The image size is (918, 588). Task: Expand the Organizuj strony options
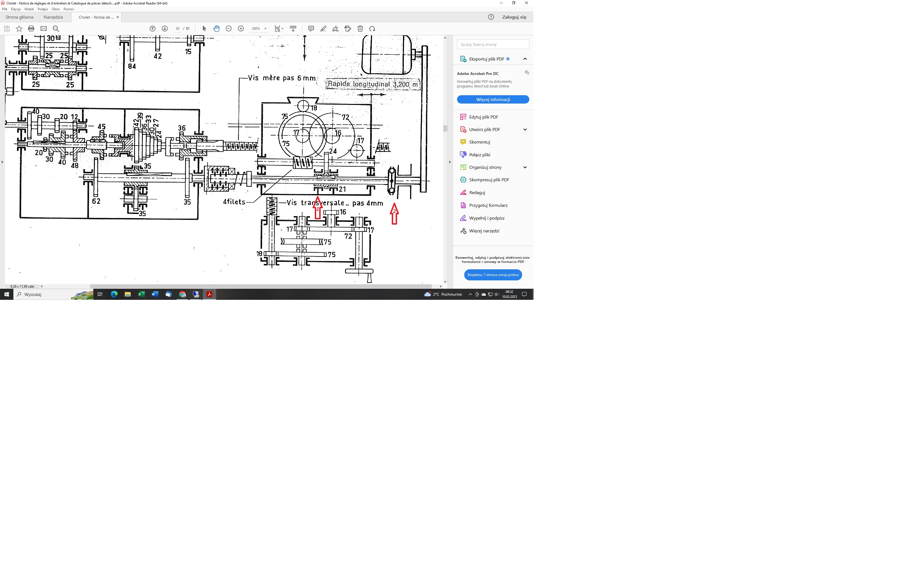[525, 167]
